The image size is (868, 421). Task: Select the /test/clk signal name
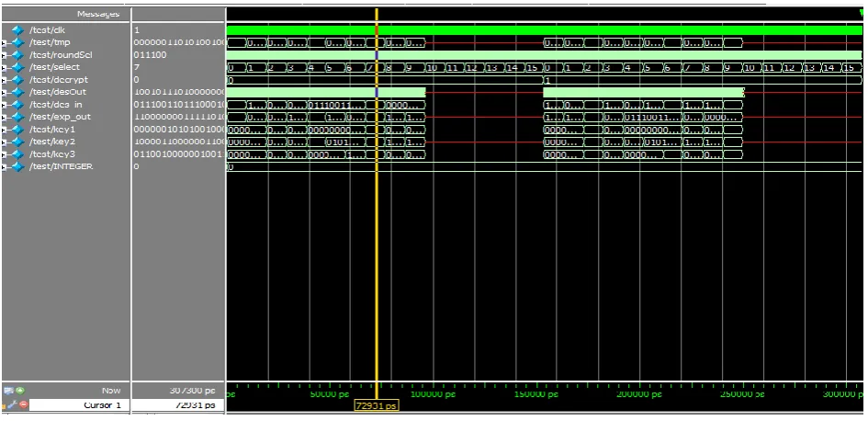click(x=47, y=30)
